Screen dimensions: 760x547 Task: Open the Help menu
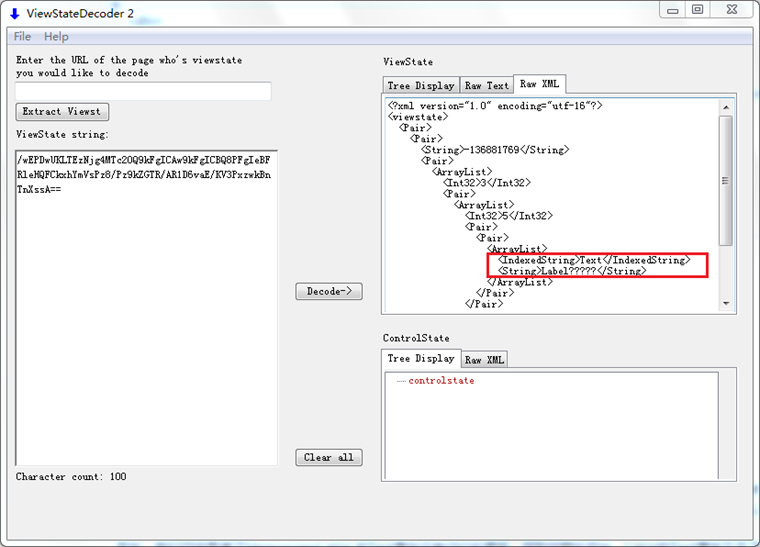(x=56, y=37)
